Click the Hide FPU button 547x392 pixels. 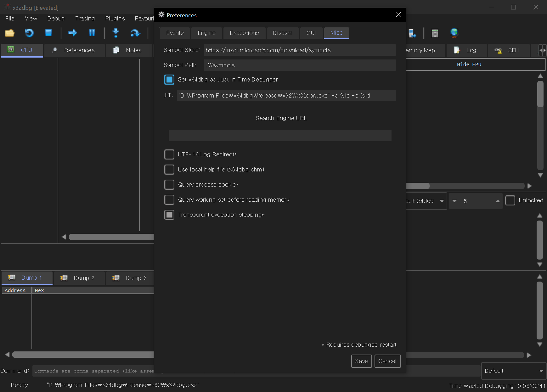coord(476,64)
